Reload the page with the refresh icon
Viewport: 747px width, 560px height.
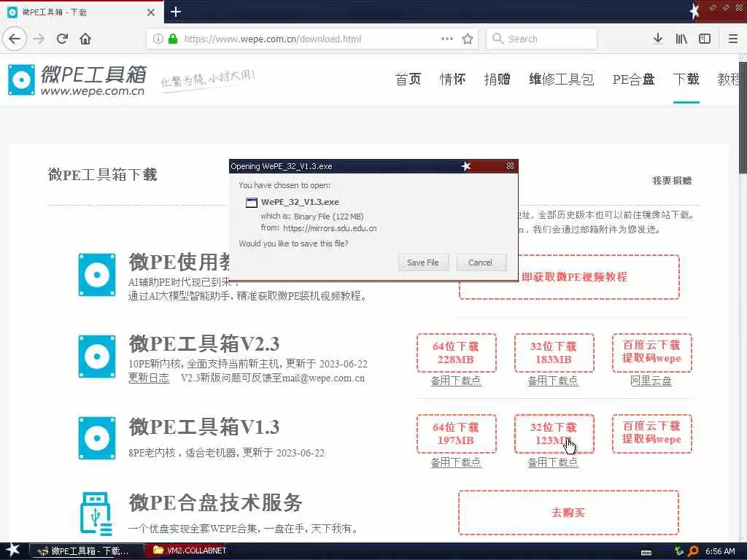(62, 39)
